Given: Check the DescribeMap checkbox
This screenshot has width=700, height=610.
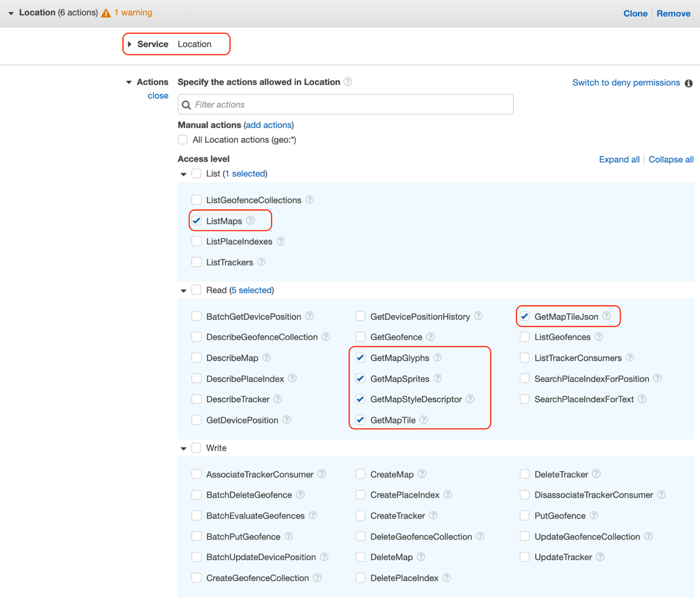Looking at the screenshot, I should [x=196, y=357].
